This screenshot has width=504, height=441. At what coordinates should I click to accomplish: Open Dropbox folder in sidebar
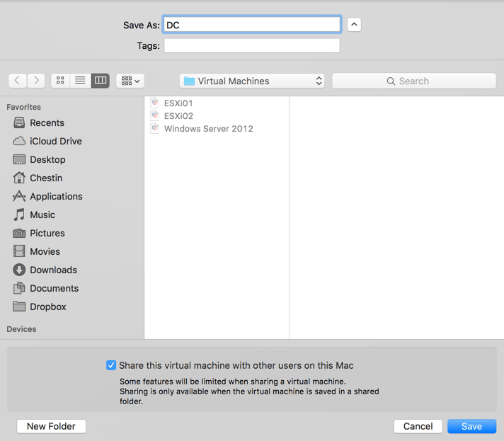click(x=47, y=307)
